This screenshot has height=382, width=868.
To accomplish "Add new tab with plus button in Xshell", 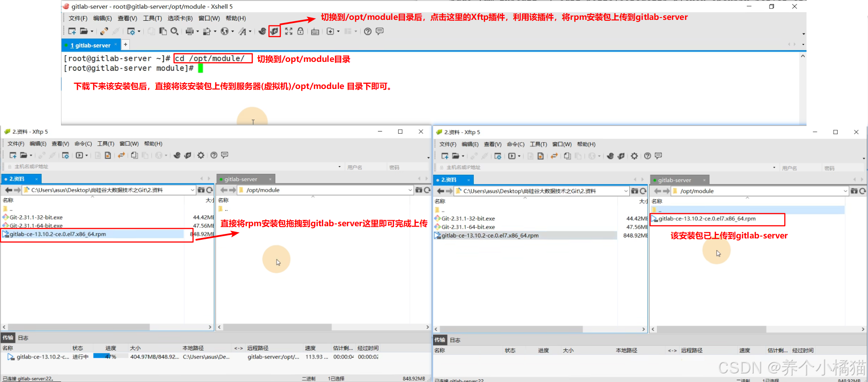I will pyautogui.click(x=126, y=44).
